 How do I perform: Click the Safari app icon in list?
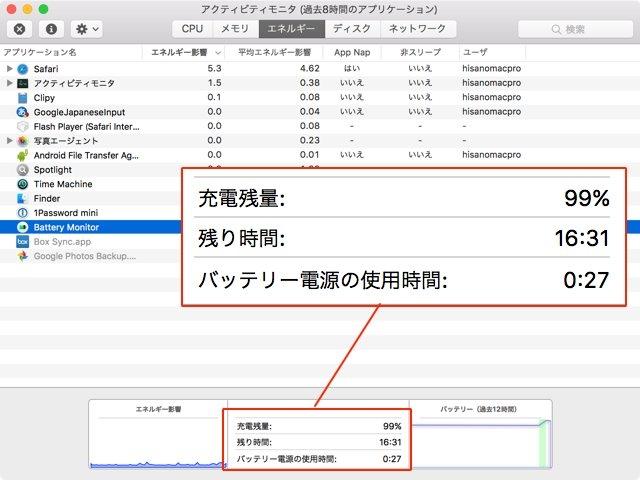click(x=23, y=68)
